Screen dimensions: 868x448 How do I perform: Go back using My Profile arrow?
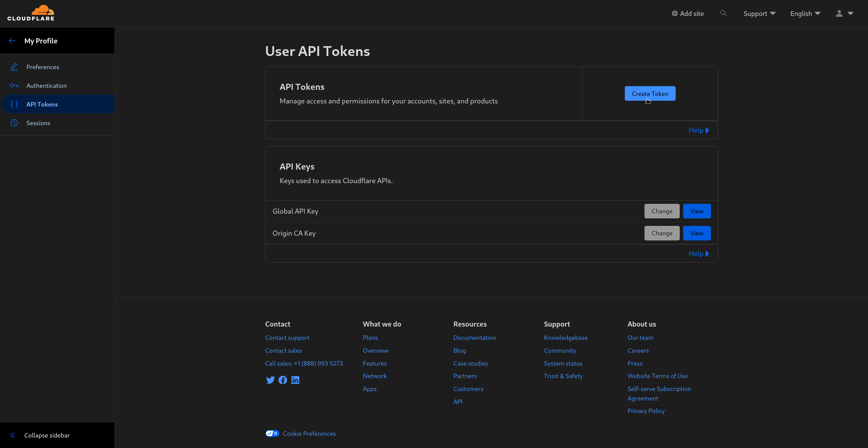12,41
